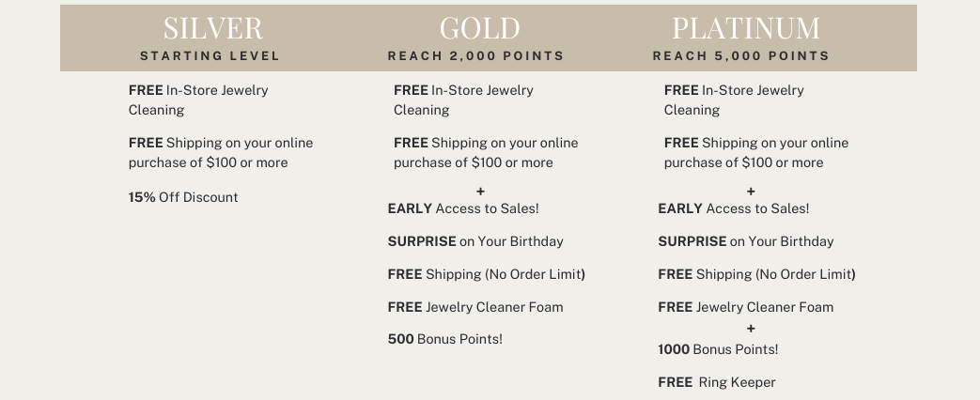Click Silver's 'Starting Level' subtitle
The image size is (980, 400).
210,56
